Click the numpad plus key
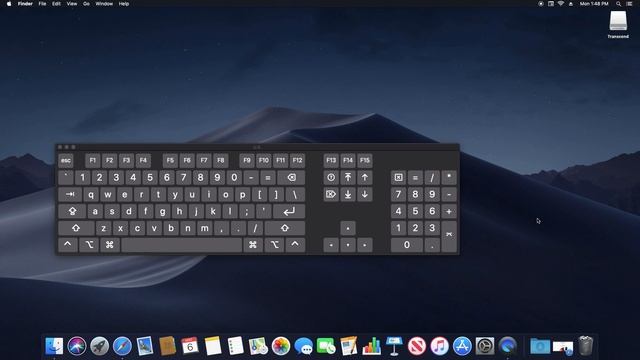640x360 pixels. [449, 211]
